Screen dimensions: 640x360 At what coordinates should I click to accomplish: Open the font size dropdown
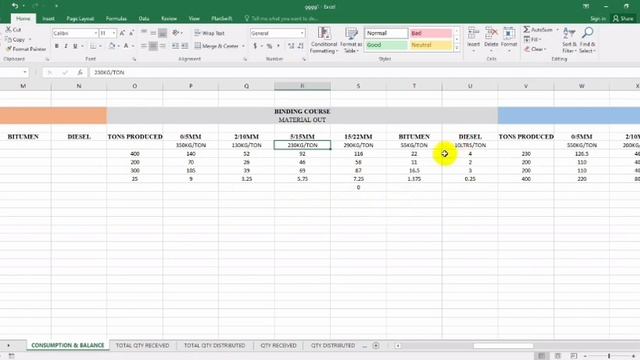pos(113,33)
